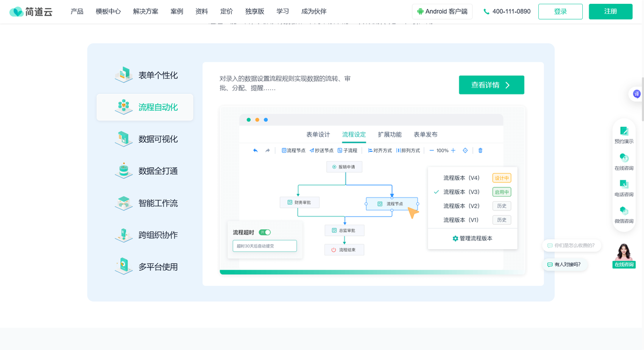Open the 解决方案 menu
Viewport: 644px width, 350px height.
point(145,11)
